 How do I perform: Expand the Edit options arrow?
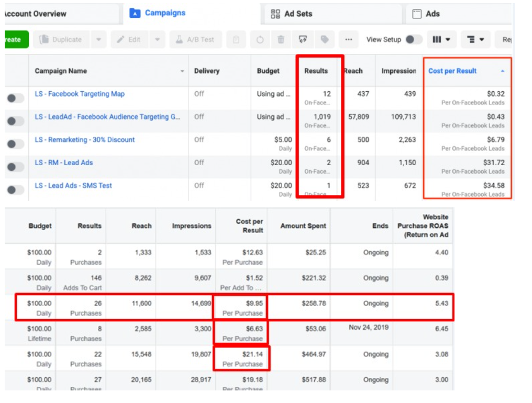coord(158,39)
